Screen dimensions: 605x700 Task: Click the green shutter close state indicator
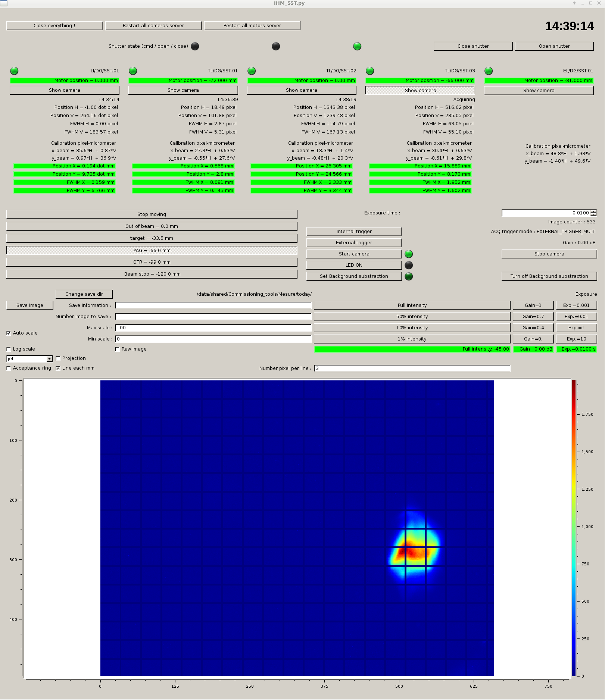[357, 46]
